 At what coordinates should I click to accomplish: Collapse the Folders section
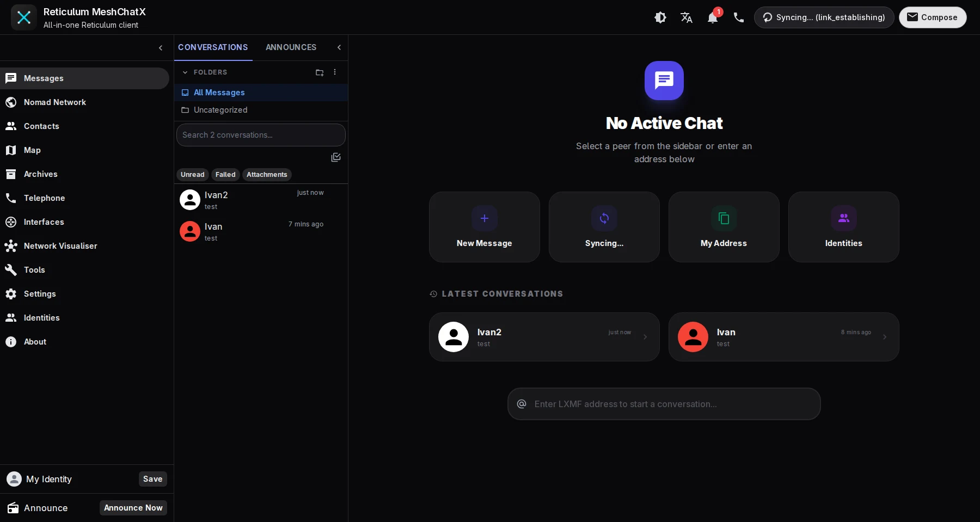(x=185, y=72)
